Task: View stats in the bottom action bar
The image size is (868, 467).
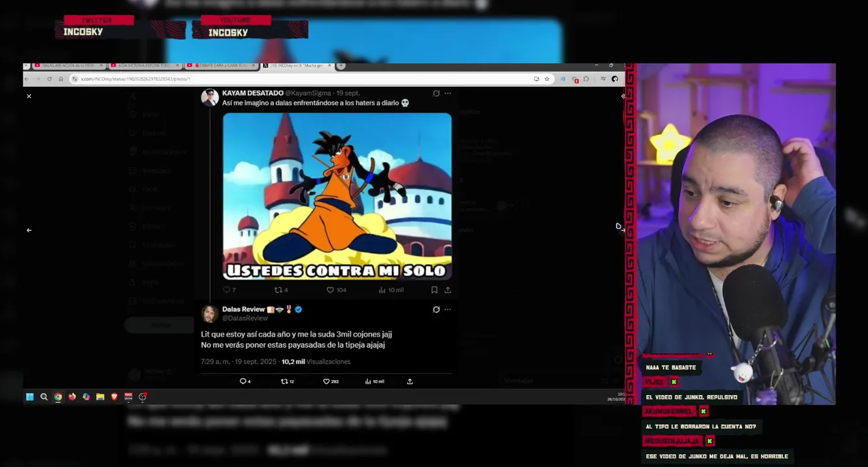Action: click(375, 381)
